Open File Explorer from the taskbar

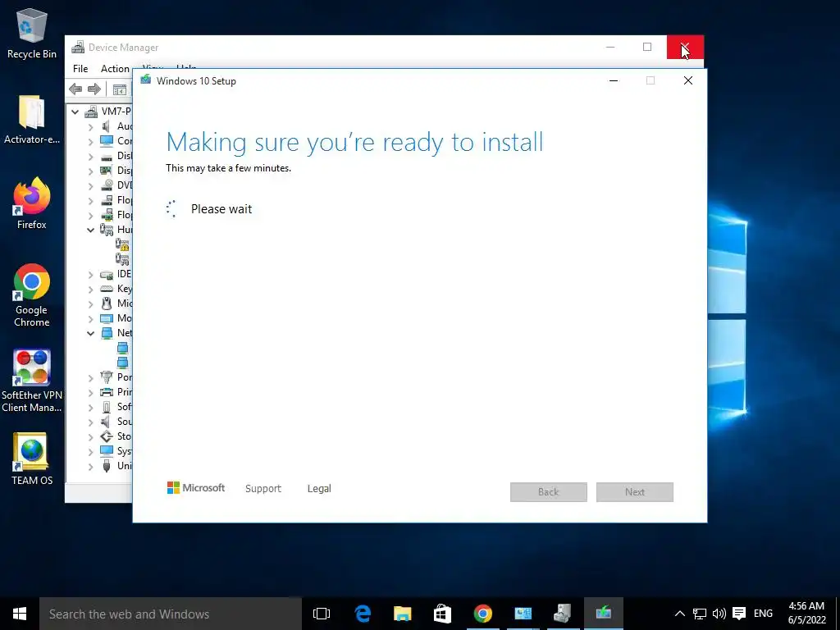tap(402, 614)
